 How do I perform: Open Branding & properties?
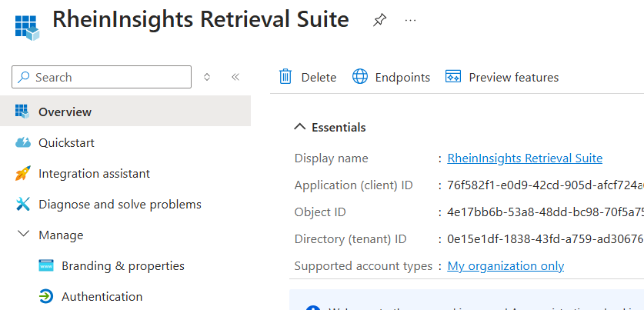123,265
